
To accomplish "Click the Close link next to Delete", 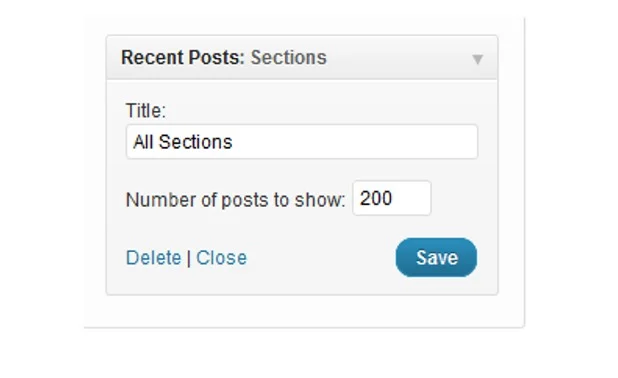I will point(222,258).
